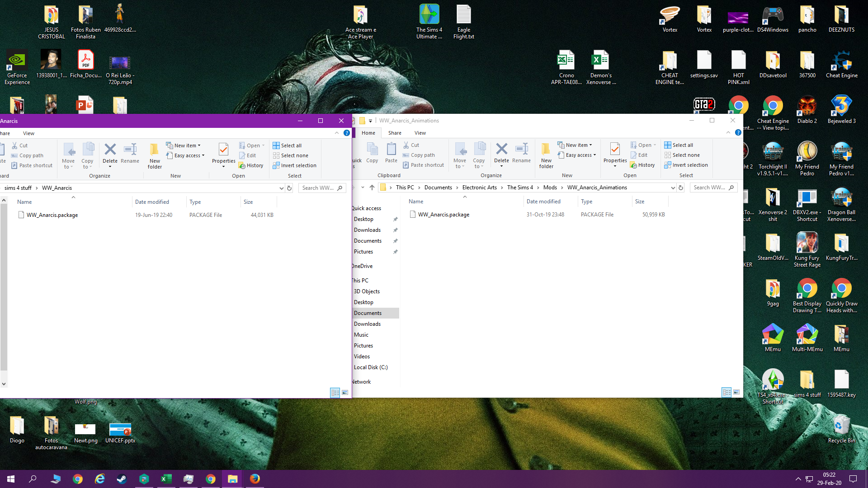Expand address bar history in WW_Anarcis window

click(x=281, y=188)
